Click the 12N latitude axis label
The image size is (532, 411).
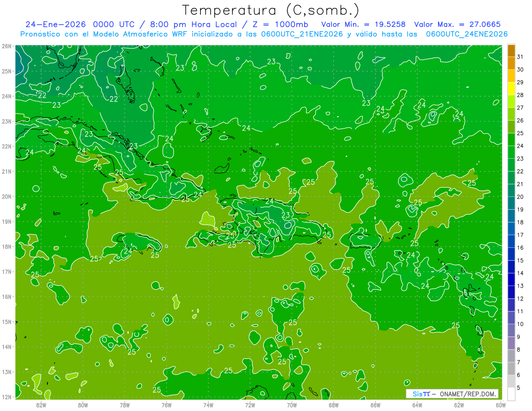[x=6, y=397]
